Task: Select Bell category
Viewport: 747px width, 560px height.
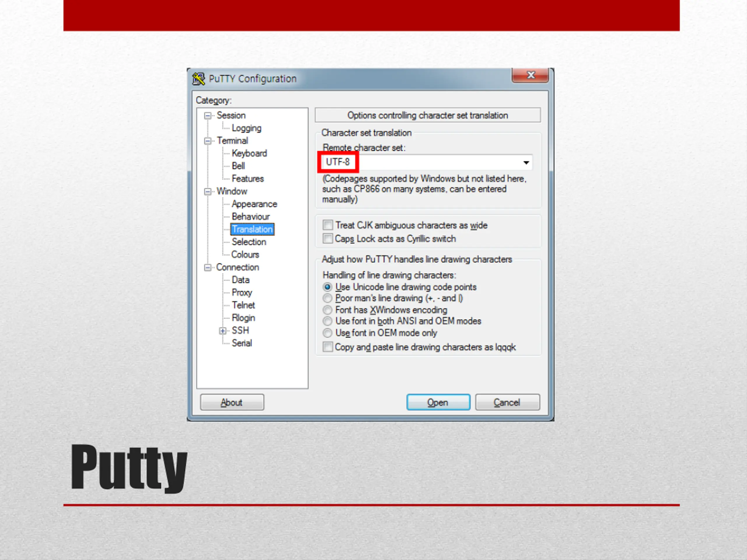Action: 238,166
